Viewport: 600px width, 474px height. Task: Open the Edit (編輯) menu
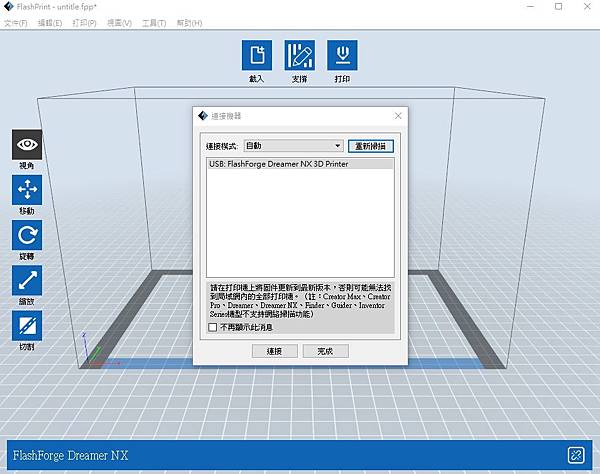point(50,23)
